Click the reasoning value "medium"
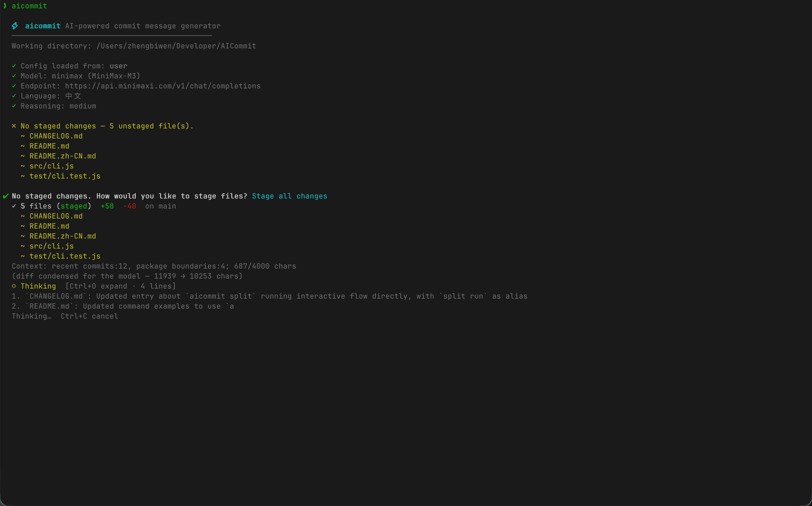 coord(83,106)
